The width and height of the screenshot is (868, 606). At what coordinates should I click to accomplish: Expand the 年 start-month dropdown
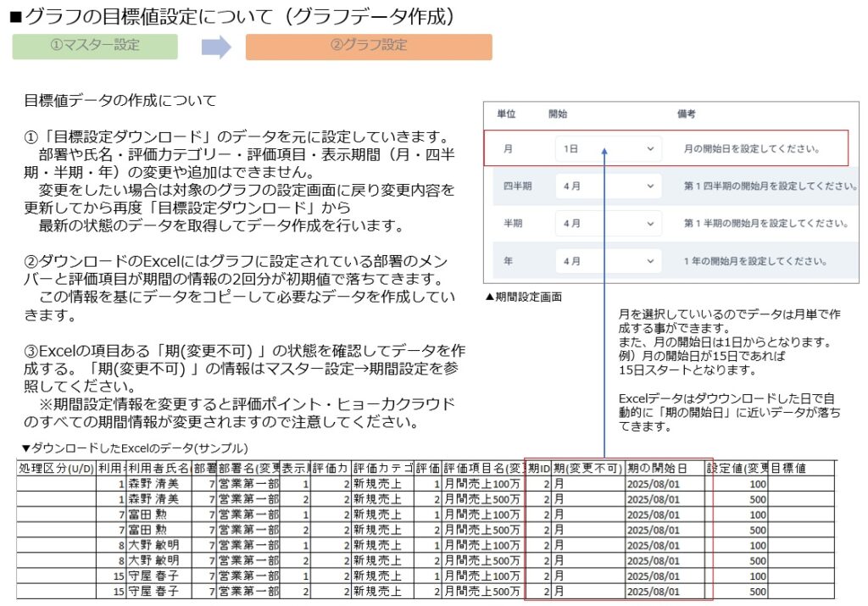607,261
